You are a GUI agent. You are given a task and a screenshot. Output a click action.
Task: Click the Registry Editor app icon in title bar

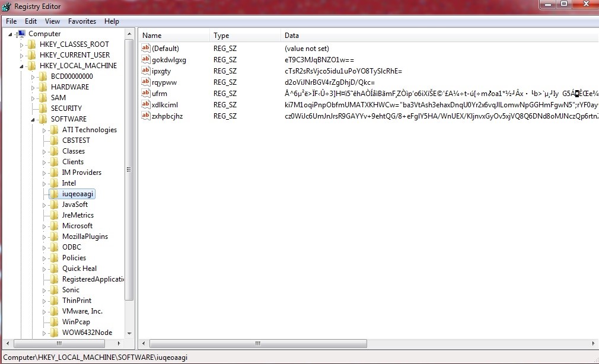click(7, 7)
